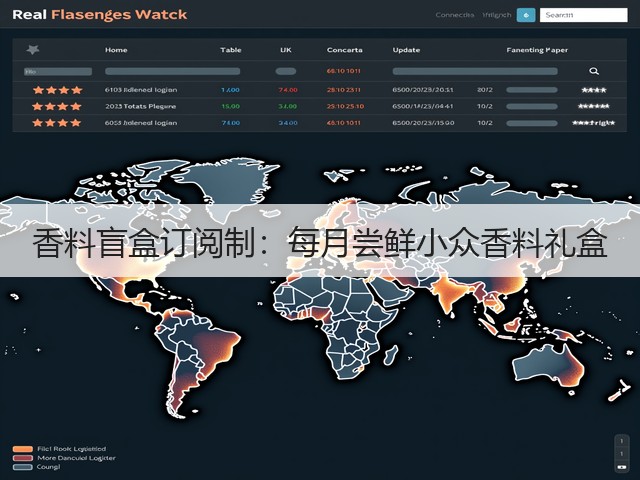Click the small pill filter under UK

(x=286, y=71)
